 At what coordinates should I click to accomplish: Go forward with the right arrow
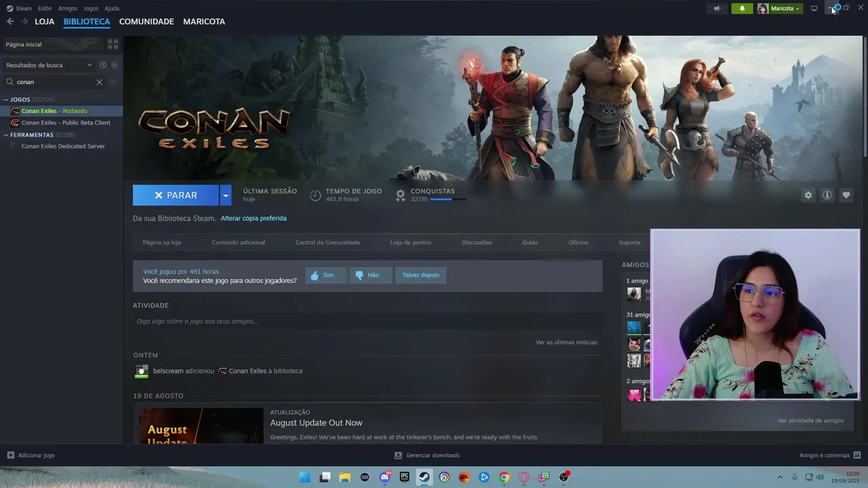[x=24, y=22]
